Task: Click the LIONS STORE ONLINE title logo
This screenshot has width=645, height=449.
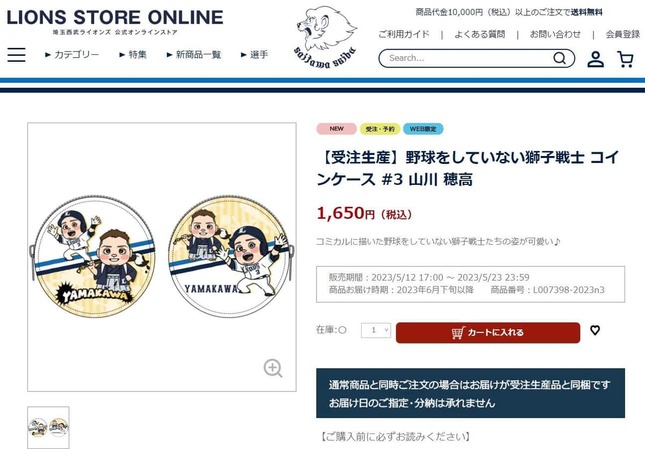Action: coord(115,21)
